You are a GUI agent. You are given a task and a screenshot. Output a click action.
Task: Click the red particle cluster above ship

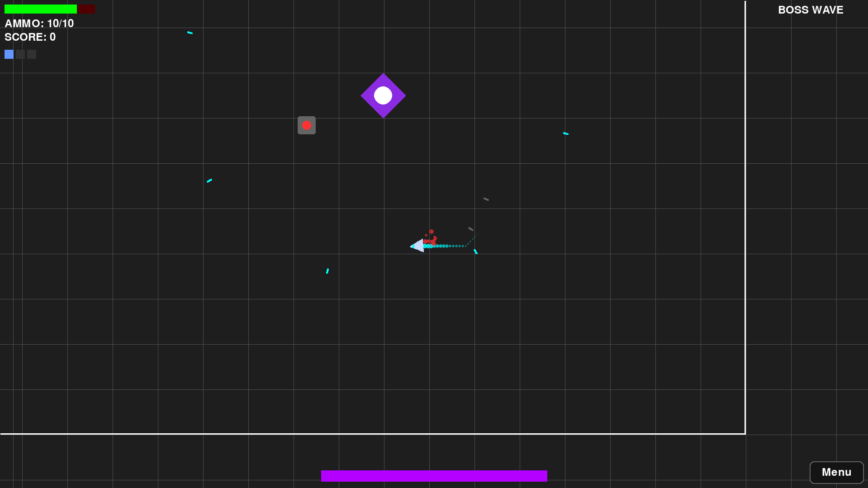click(431, 238)
